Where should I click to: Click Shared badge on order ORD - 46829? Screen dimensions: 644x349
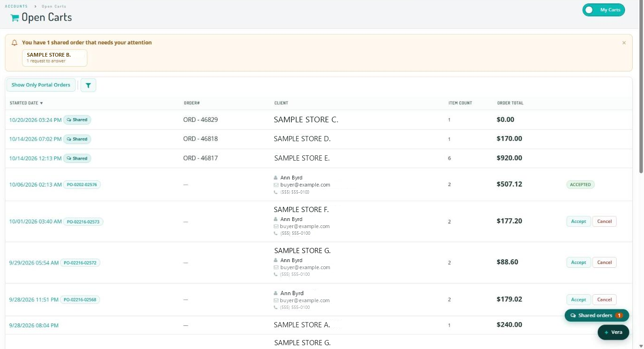tap(77, 120)
